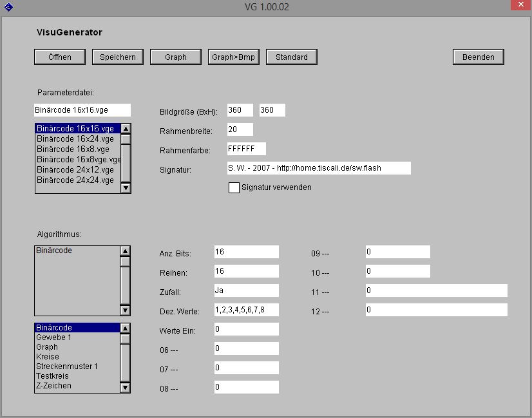This screenshot has width=532, height=418.
Task: Click the file list scroll-up arrow
Action: click(x=126, y=129)
